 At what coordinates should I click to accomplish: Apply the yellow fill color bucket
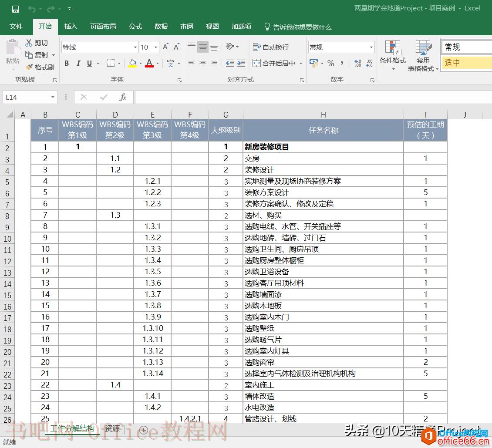[132, 64]
